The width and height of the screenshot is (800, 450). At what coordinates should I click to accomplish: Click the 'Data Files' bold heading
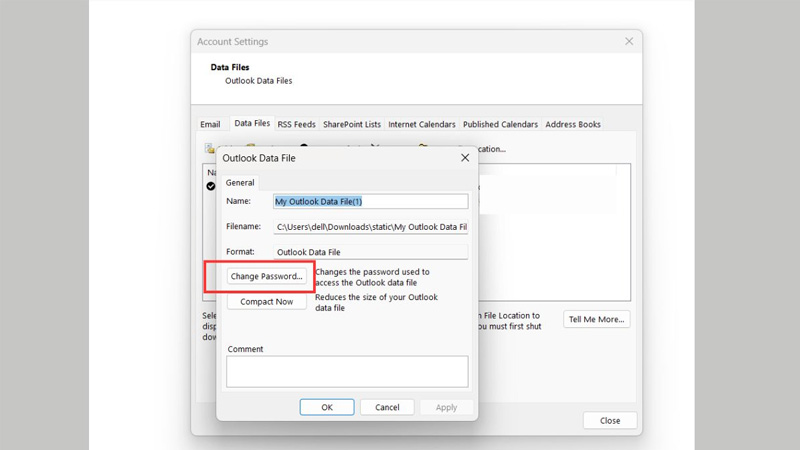click(x=230, y=67)
